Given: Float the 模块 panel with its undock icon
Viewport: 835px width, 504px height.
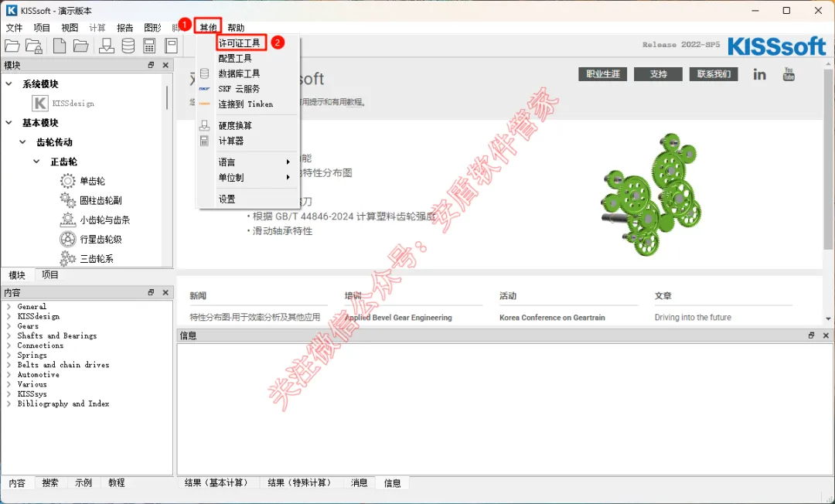Looking at the screenshot, I should 151,65.
